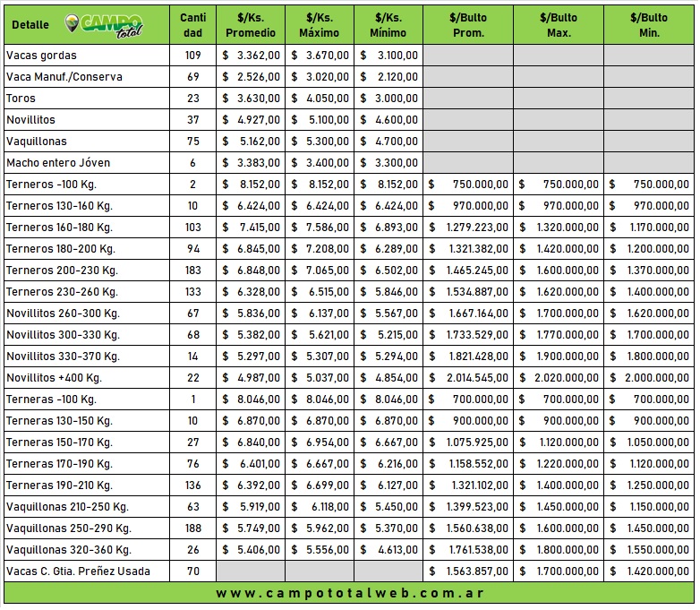Select the Cantidad column header

[x=192, y=25]
